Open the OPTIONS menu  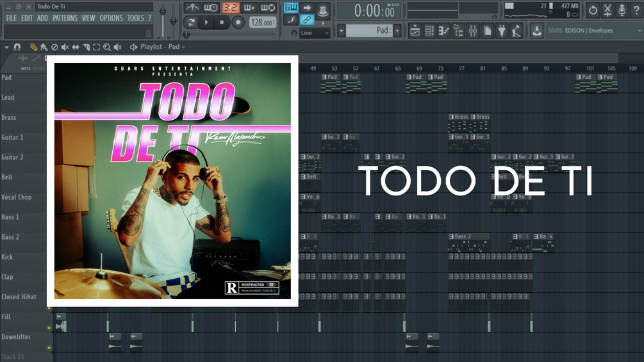pyautogui.click(x=111, y=18)
